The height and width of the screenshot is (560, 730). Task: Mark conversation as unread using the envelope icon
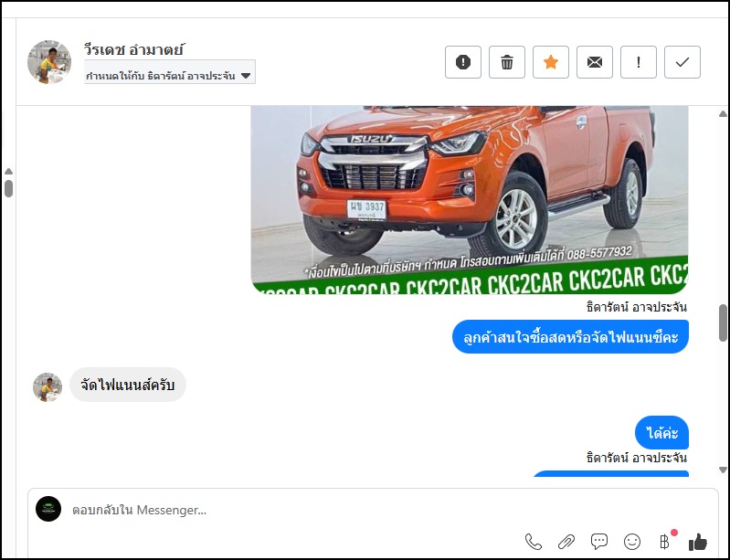tap(595, 62)
